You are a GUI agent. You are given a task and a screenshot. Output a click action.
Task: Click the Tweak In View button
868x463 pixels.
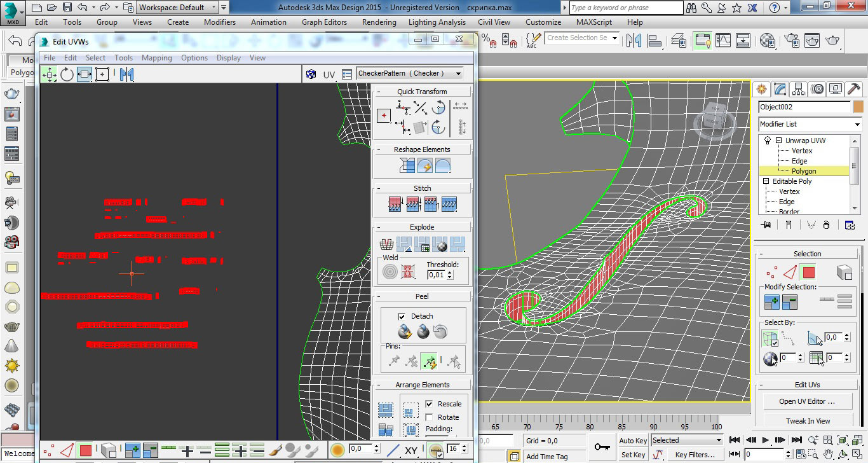pyautogui.click(x=807, y=421)
